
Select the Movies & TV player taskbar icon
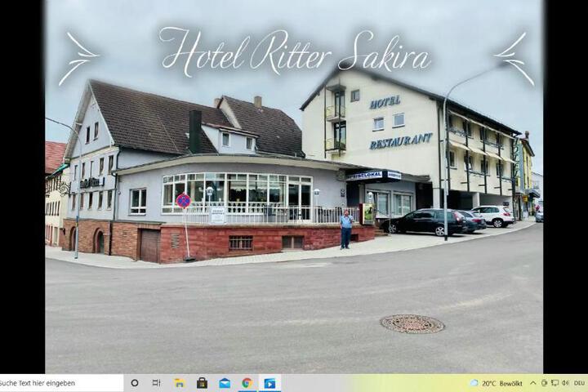pos(269,383)
